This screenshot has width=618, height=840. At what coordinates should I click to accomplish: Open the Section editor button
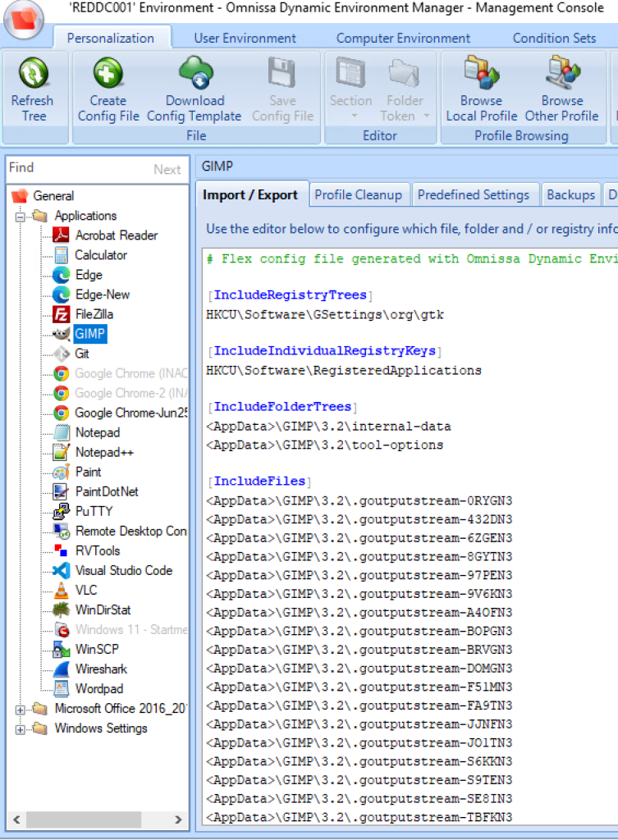[x=350, y=89]
